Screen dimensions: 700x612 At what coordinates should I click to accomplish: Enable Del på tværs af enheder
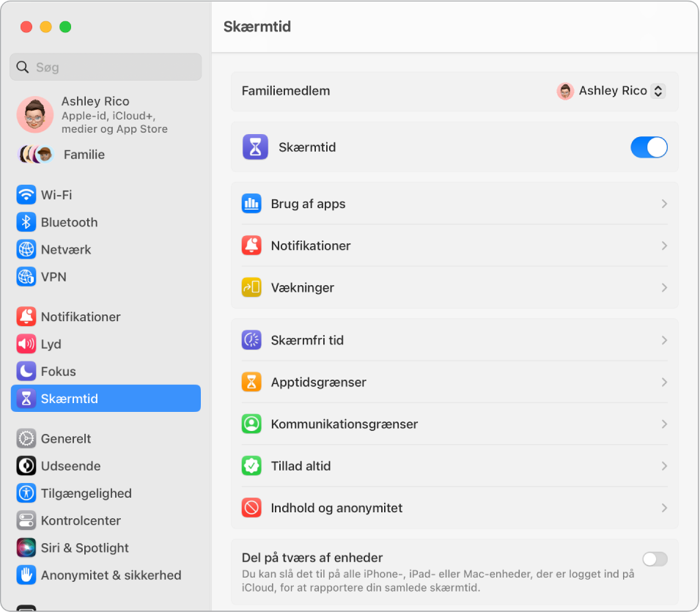(x=655, y=558)
